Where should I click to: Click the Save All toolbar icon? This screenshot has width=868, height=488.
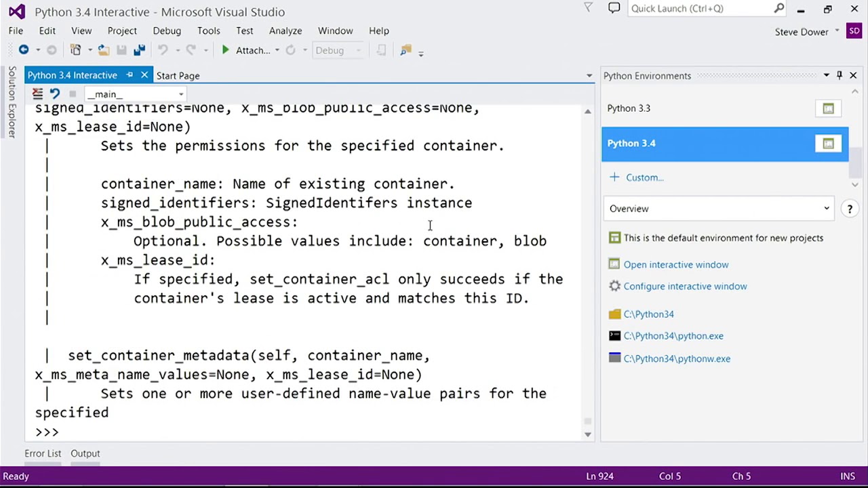139,49
